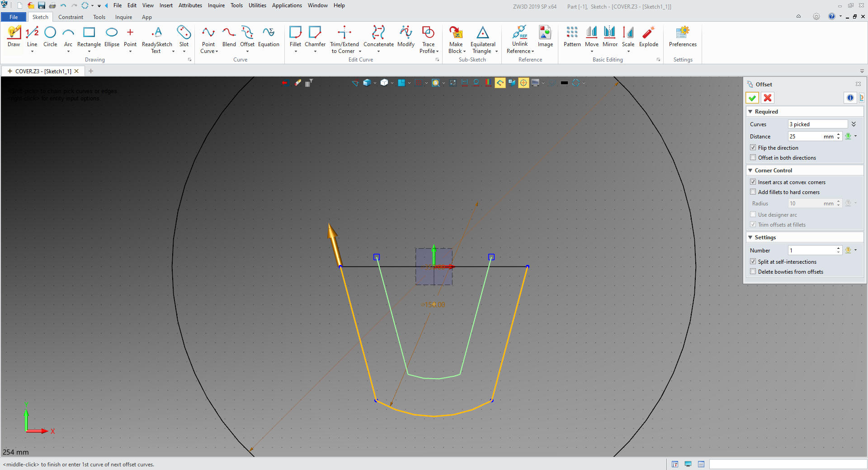Collapse the Corner Control section
868x470 pixels.
coord(750,170)
